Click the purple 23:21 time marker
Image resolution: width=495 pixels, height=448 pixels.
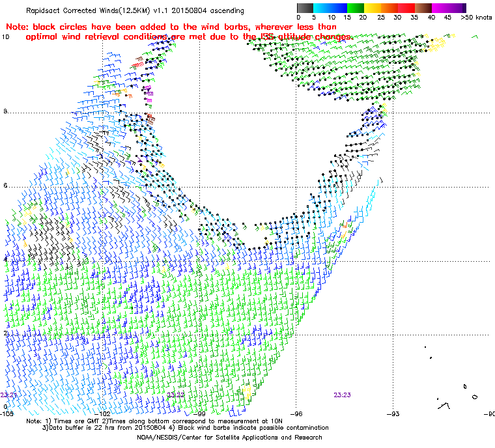(x=8, y=395)
